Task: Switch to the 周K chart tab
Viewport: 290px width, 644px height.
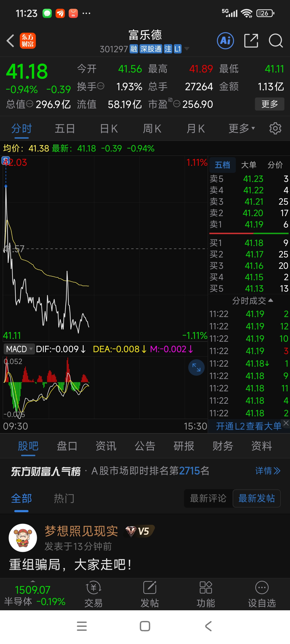Action: [152, 128]
